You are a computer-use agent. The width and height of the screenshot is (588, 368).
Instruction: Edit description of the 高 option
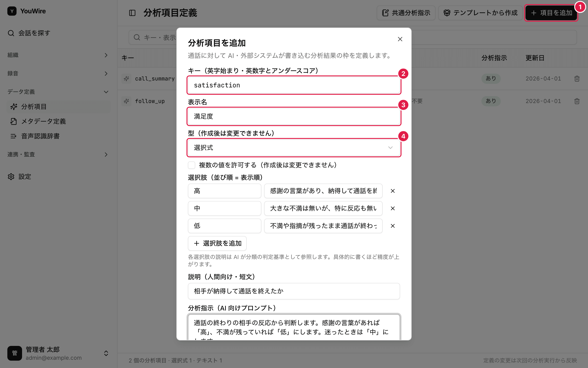[x=323, y=191]
